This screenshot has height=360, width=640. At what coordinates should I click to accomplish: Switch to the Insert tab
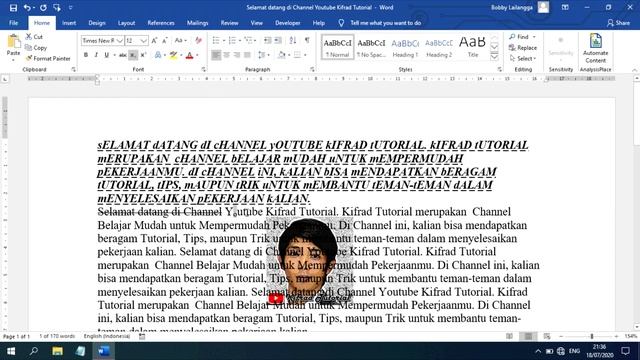69,23
